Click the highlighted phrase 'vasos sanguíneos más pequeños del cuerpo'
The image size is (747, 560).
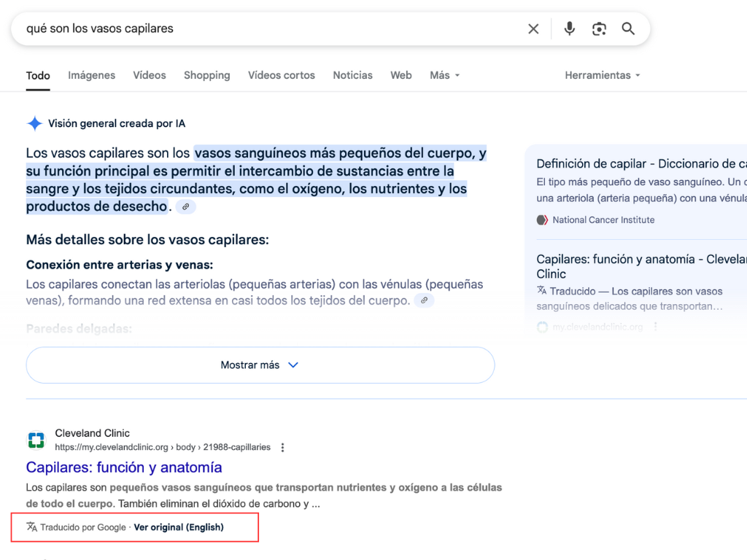click(x=334, y=153)
